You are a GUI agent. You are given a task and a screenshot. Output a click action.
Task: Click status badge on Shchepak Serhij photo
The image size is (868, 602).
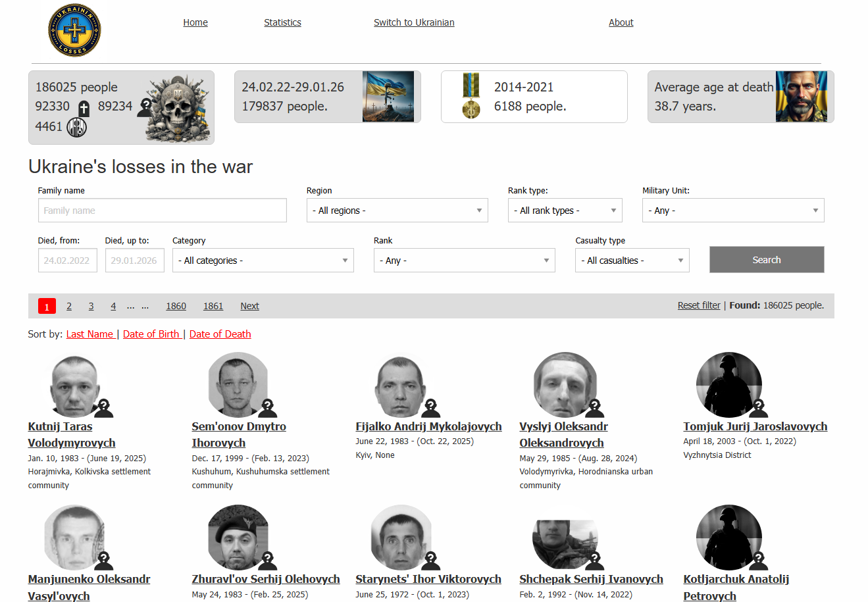point(595,561)
